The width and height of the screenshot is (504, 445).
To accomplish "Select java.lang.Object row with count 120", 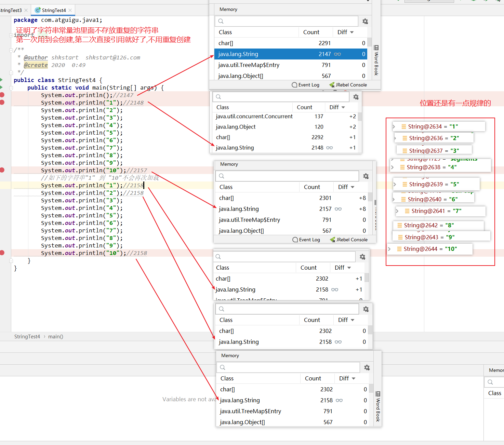I will click(285, 127).
